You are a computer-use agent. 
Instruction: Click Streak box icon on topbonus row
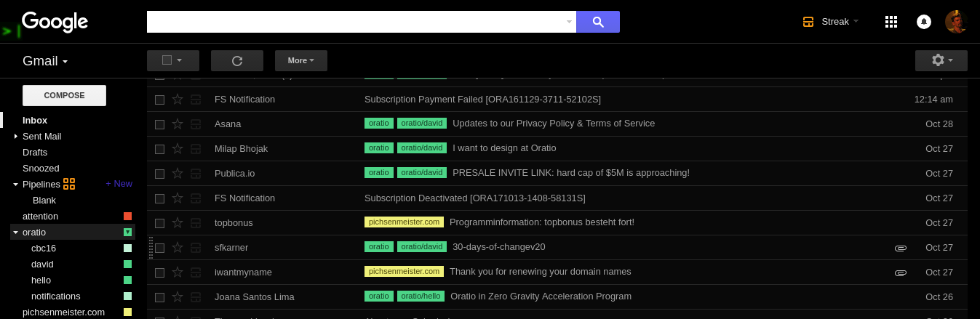[196, 223]
